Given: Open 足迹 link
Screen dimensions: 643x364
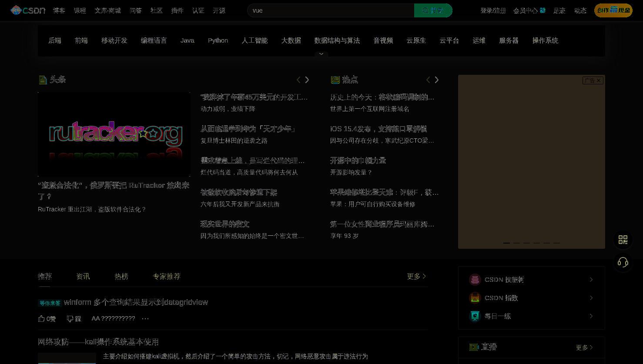Looking at the screenshot, I should click(559, 10).
